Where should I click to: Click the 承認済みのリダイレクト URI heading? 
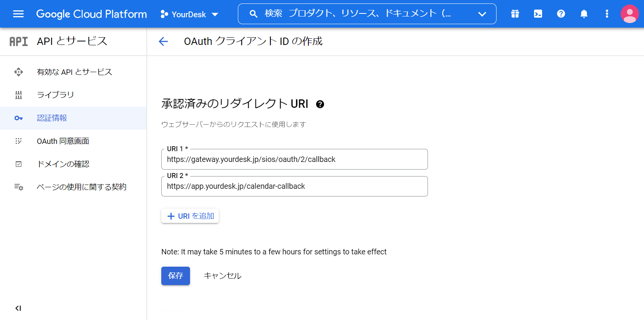[235, 104]
